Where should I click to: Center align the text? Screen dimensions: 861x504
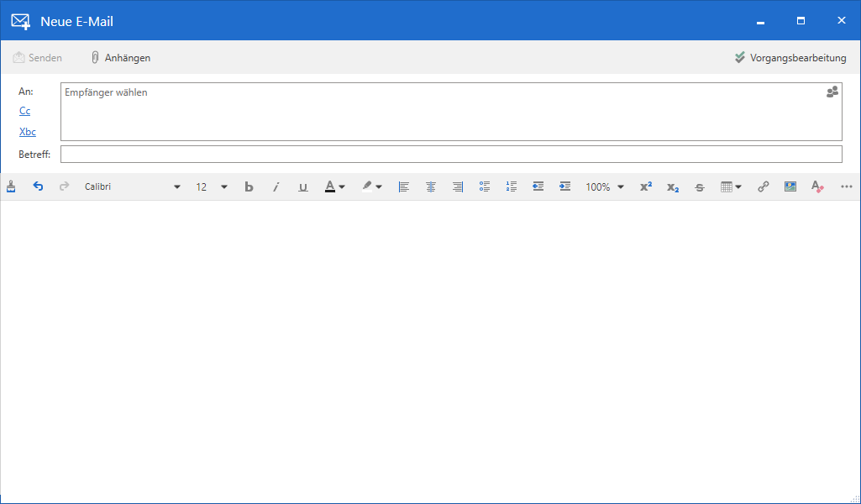click(x=431, y=187)
